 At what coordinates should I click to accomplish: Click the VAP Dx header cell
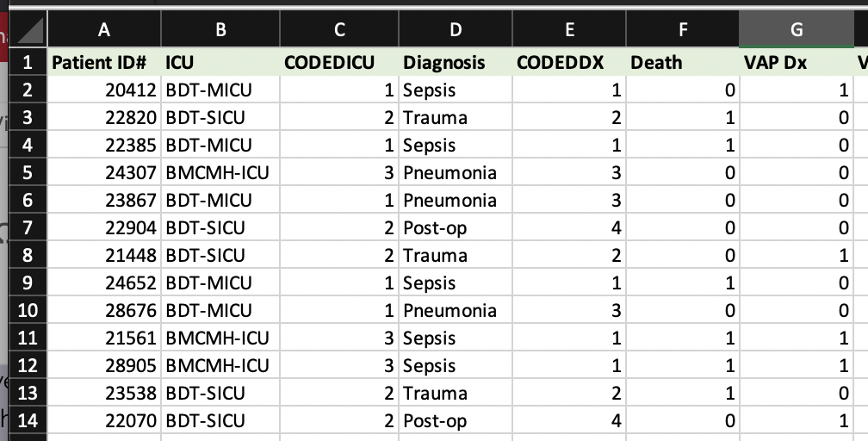click(797, 63)
